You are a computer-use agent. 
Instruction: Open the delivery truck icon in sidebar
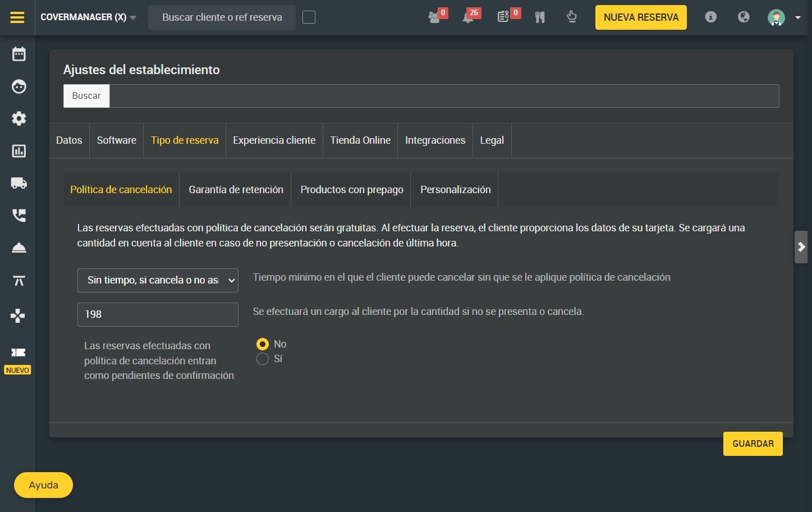(x=19, y=183)
